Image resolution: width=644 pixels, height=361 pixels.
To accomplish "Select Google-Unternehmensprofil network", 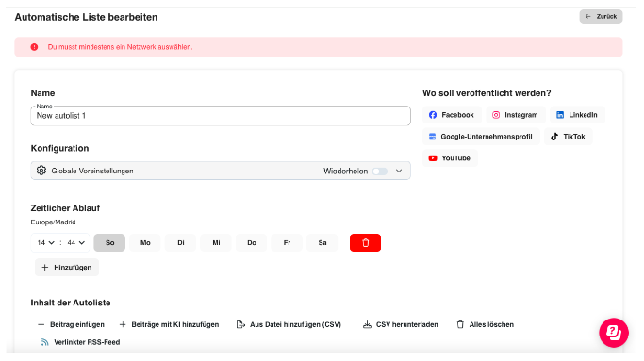I will click(x=481, y=137).
